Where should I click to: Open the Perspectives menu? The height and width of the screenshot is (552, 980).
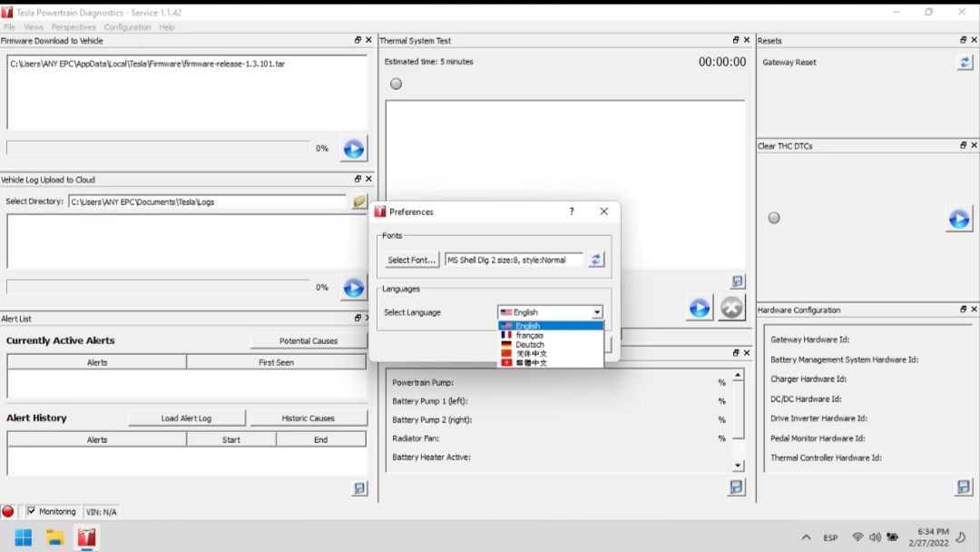click(73, 27)
